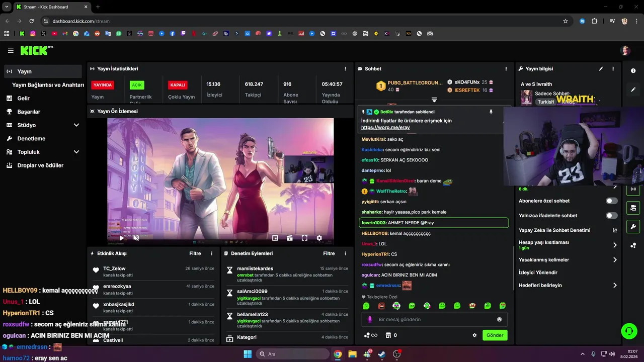Edit stream info with pencil icon
The height and width of the screenshot is (362, 644).
(x=601, y=68)
